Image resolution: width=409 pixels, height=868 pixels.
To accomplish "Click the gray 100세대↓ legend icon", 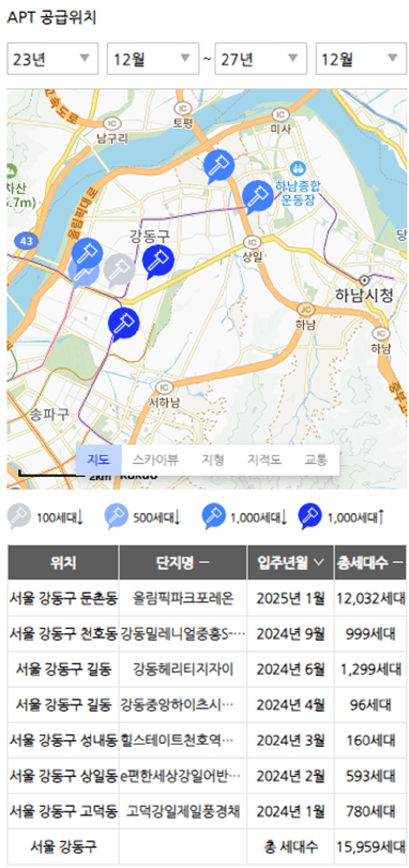I will click(19, 517).
